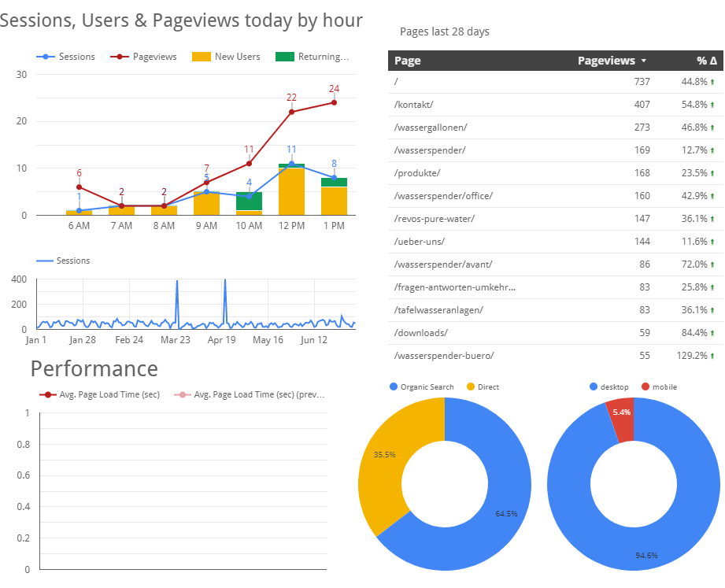
Task: Click the 72.0% change value
Action: (x=694, y=264)
